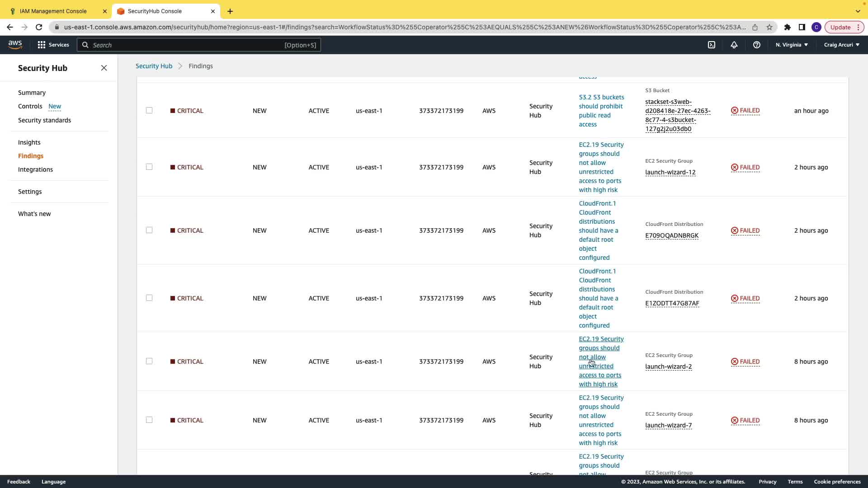Open the Chrome tab list chevron
Screen dimensions: 868x488
[x=858, y=11]
